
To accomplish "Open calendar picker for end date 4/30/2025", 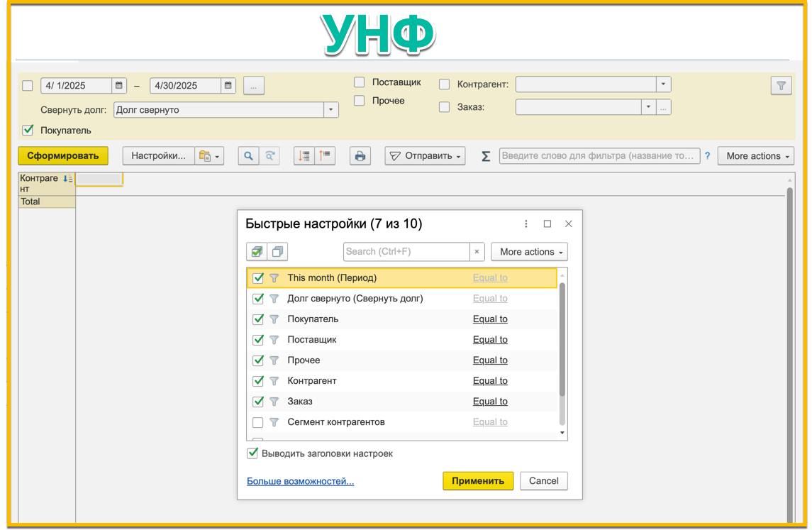I will pos(228,85).
